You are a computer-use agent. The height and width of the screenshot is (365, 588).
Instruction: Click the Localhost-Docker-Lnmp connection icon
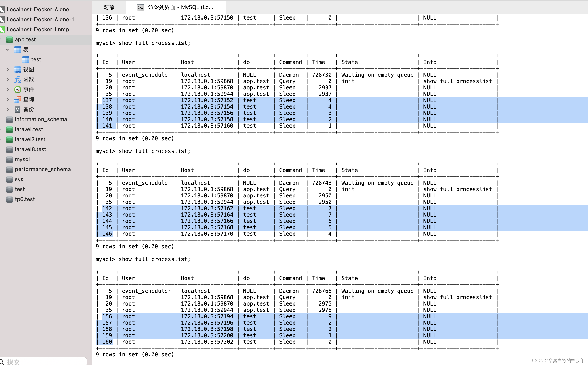tap(2, 30)
